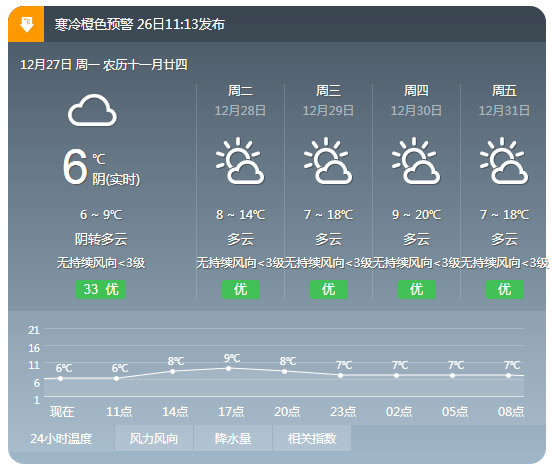Click the current temperature 6℃ reading
555x468 pixels.
point(84,166)
